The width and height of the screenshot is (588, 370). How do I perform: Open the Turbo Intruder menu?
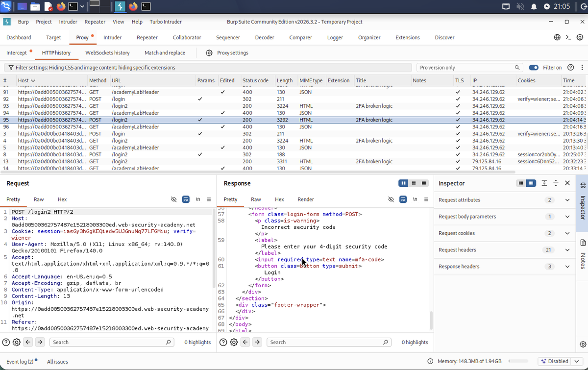point(166,22)
